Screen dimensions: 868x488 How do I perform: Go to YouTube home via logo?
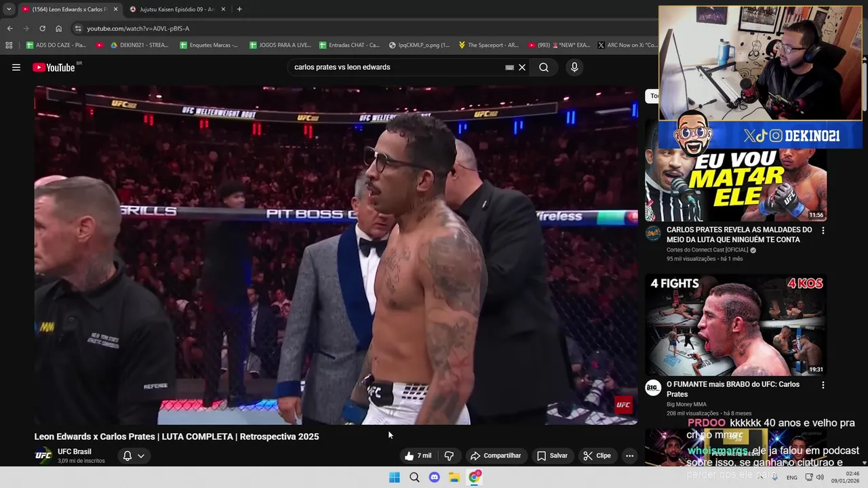click(x=54, y=67)
